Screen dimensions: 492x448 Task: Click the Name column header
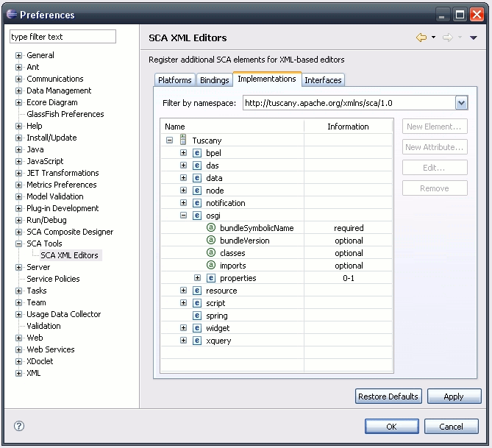tap(232, 127)
